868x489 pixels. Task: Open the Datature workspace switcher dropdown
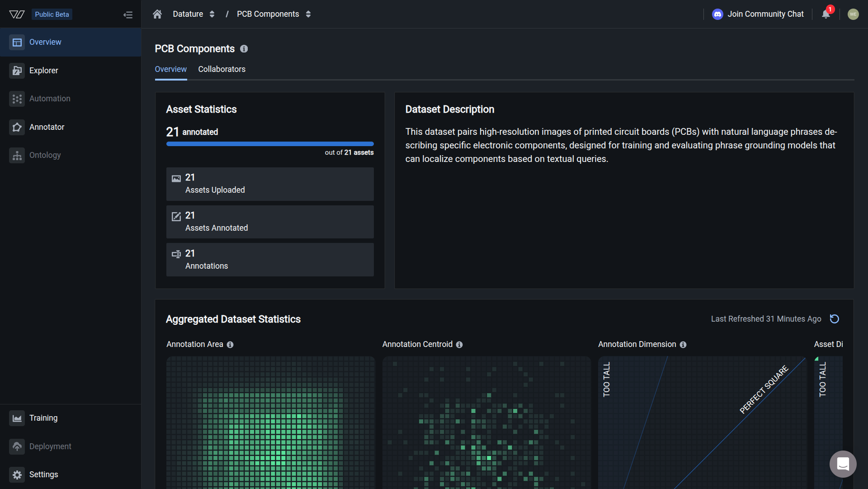212,14
